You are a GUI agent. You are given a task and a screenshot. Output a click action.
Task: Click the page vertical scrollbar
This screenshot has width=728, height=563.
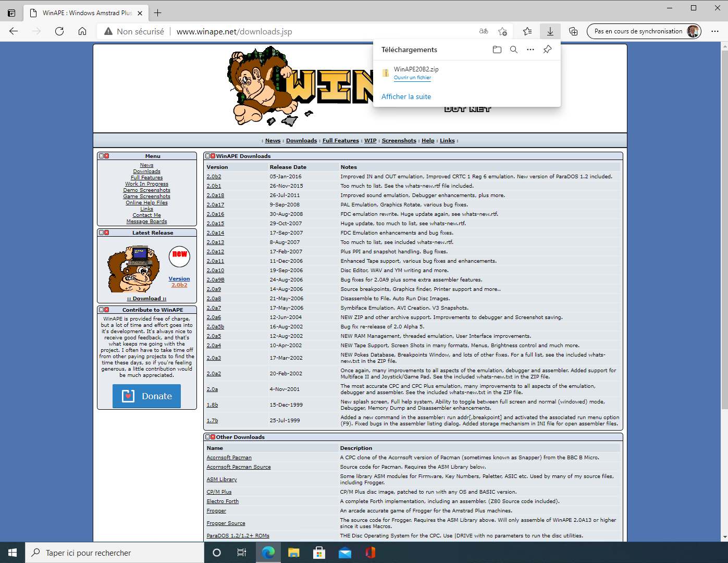click(724, 261)
